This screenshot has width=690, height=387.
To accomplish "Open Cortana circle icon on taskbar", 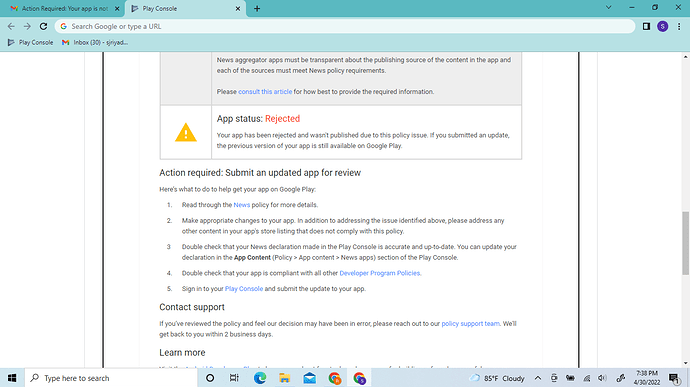I will click(x=210, y=378).
